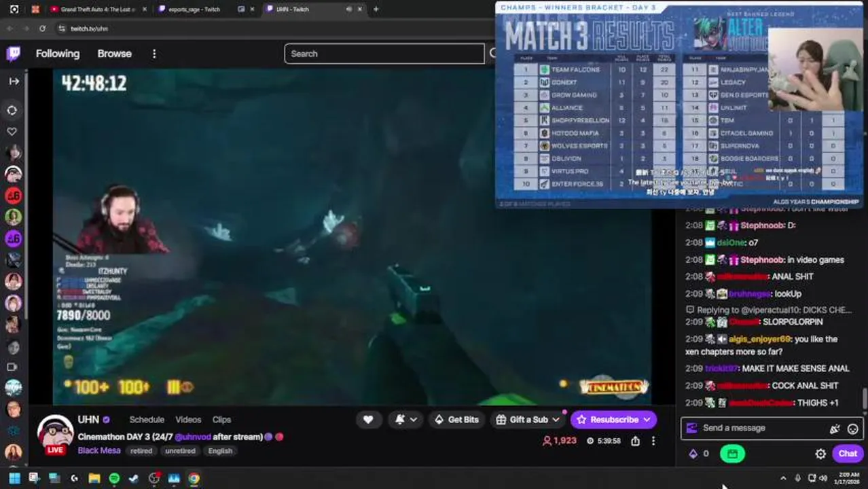This screenshot has height=489, width=868.
Task: Close the UHN - Twitch tab
Action: (359, 10)
